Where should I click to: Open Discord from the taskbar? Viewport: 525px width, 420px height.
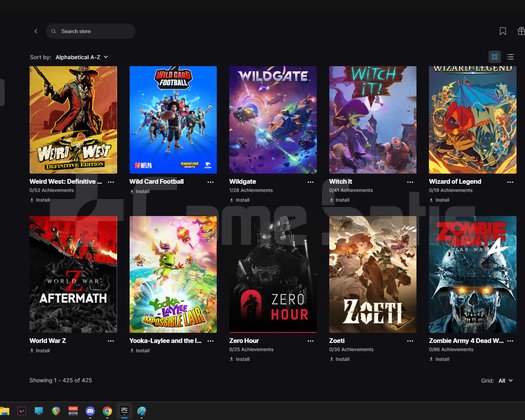90,411
